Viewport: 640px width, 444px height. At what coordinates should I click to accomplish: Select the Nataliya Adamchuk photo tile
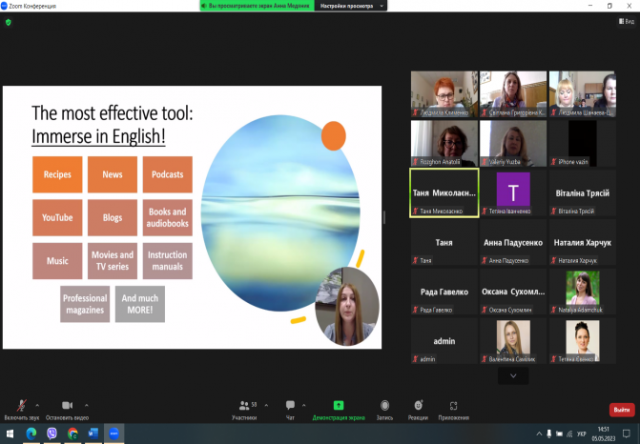[582, 291]
